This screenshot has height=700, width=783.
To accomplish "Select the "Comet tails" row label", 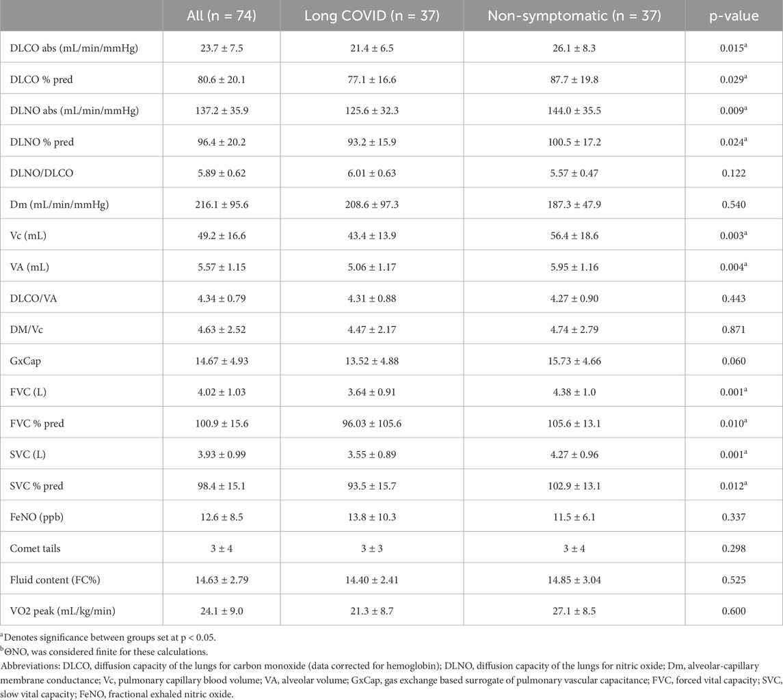I will pyautogui.click(x=35, y=548).
